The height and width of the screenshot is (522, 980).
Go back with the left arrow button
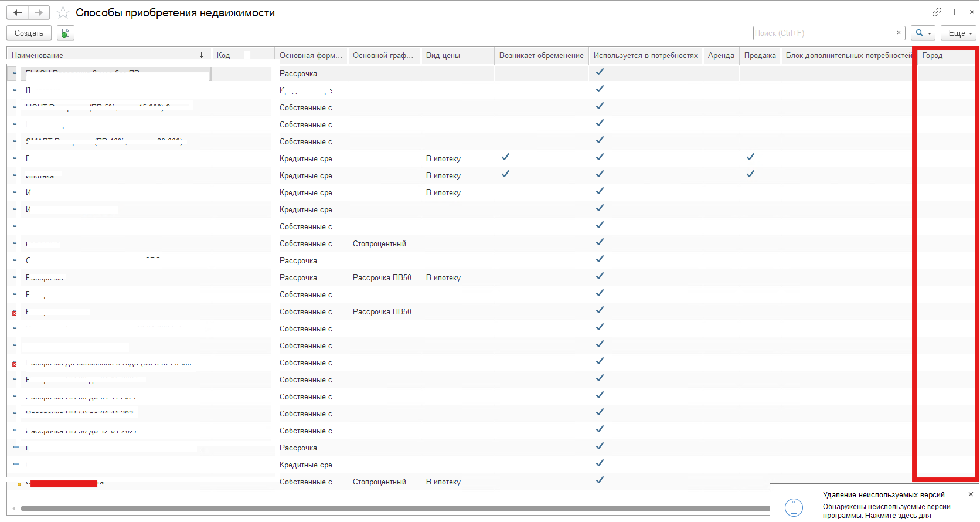(x=18, y=12)
